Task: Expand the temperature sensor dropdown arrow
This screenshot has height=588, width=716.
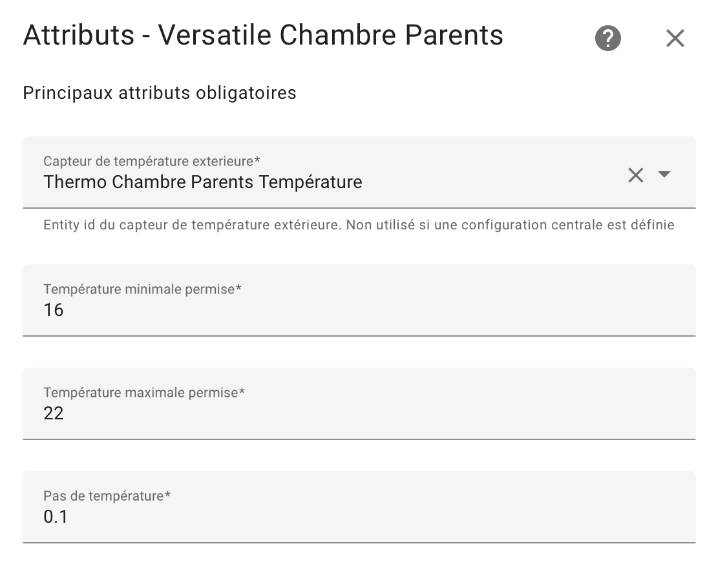Action: pyautogui.click(x=664, y=174)
